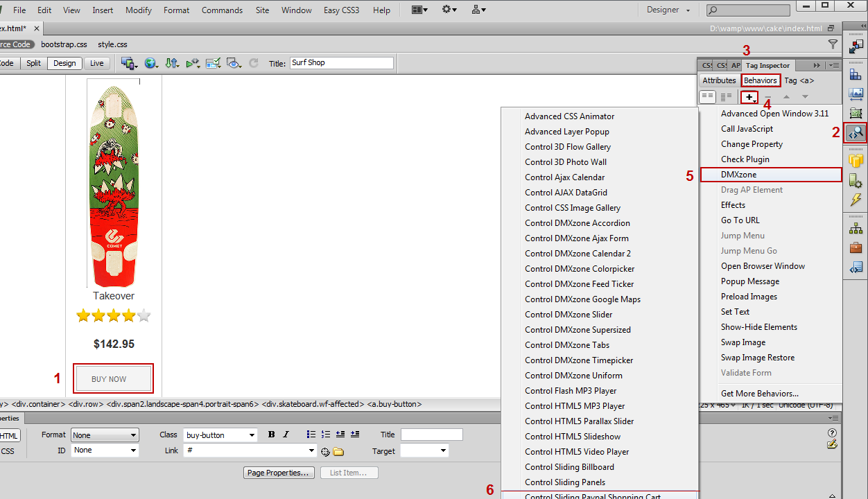Open the Easy CSS3 menu

pyautogui.click(x=341, y=10)
